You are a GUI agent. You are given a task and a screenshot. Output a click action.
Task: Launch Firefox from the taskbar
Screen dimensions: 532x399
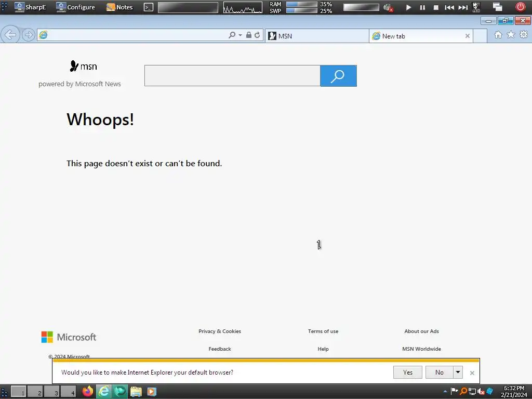coord(87,392)
